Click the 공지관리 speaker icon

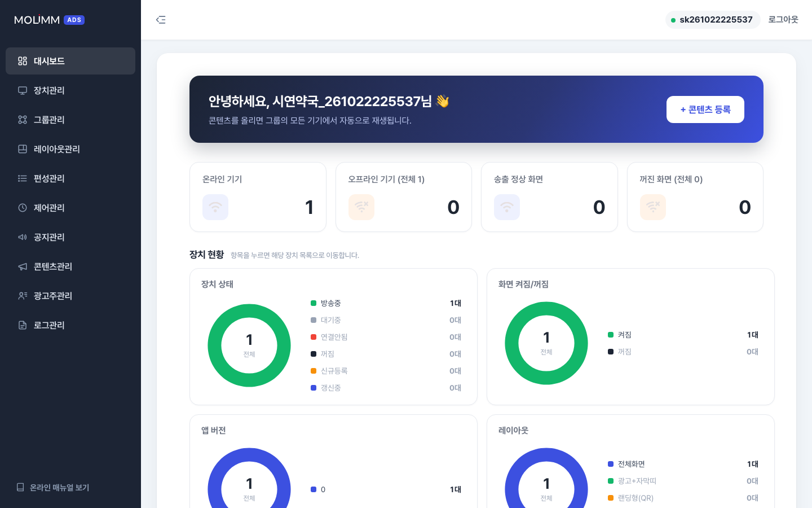click(23, 237)
